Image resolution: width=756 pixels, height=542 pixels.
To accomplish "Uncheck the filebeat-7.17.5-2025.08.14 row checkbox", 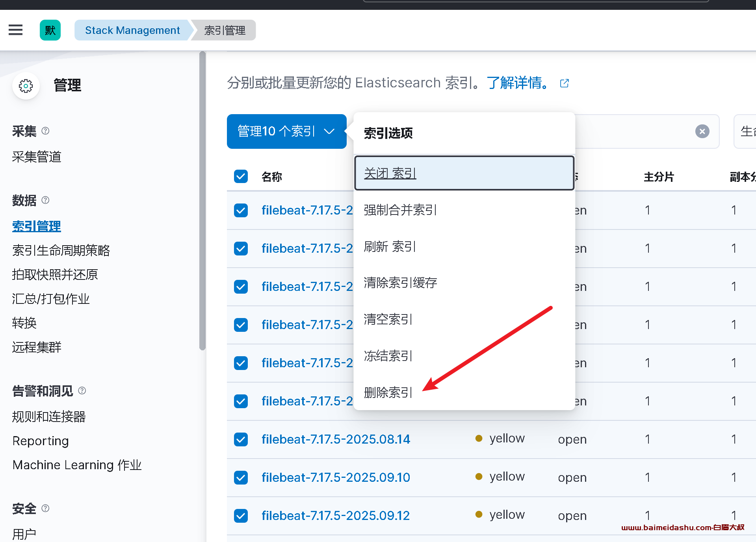I will [241, 439].
